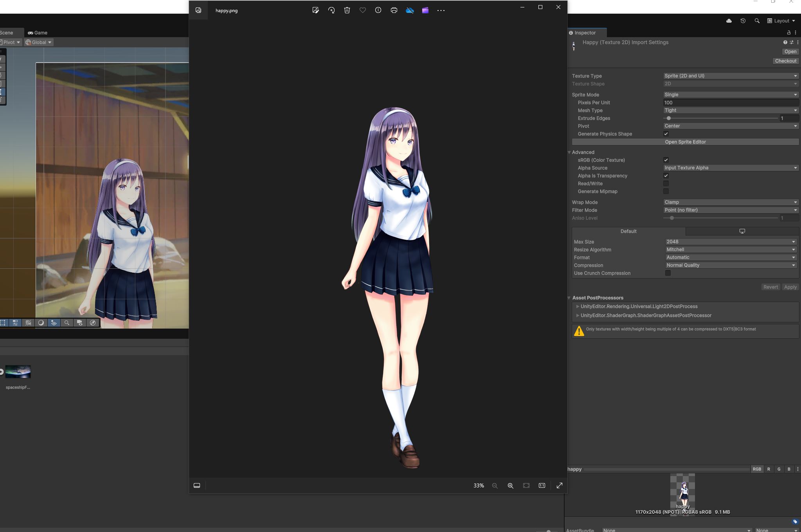Change the Wrap Mode setting
The height and width of the screenshot is (532, 801).
[729, 202]
